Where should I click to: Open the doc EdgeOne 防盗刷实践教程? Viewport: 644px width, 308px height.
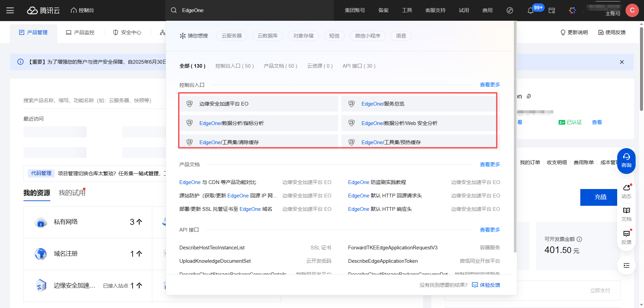click(377, 182)
